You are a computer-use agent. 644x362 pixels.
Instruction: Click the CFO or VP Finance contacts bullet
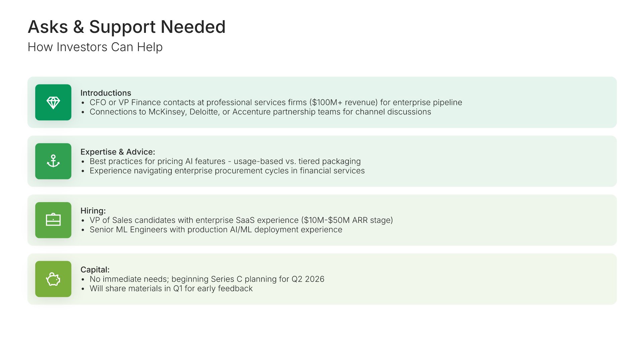pos(276,102)
